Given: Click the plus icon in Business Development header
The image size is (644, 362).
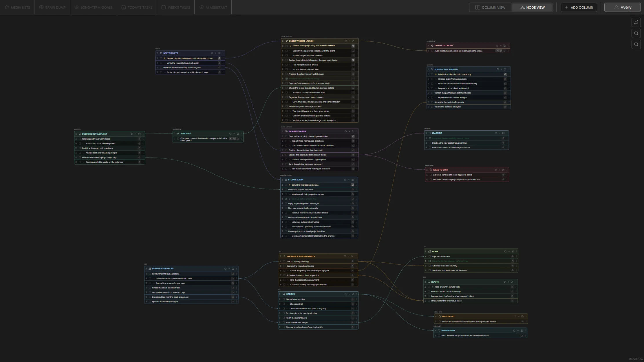Looking at the screenshot, I should point(136,134).
